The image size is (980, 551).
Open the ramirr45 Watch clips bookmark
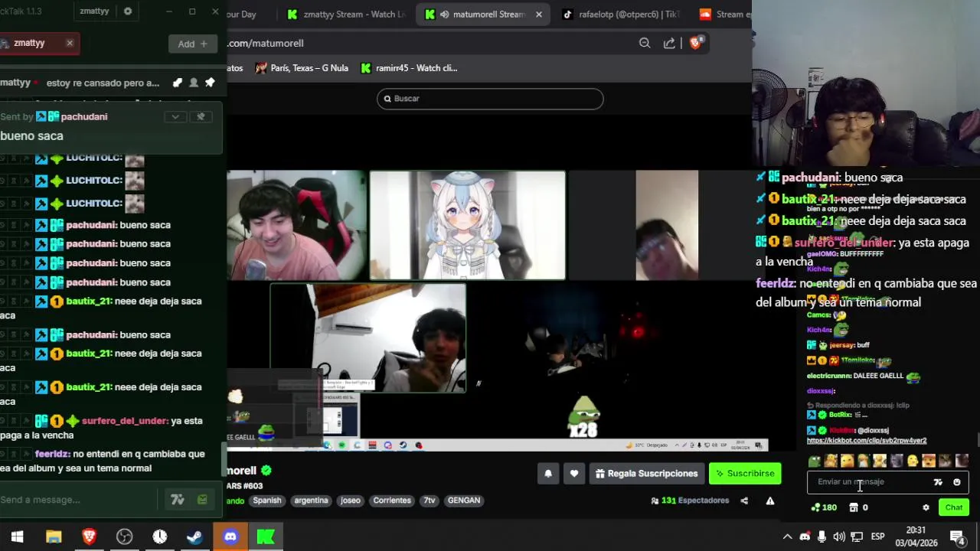pyautogui.click(x=409, y=68)
